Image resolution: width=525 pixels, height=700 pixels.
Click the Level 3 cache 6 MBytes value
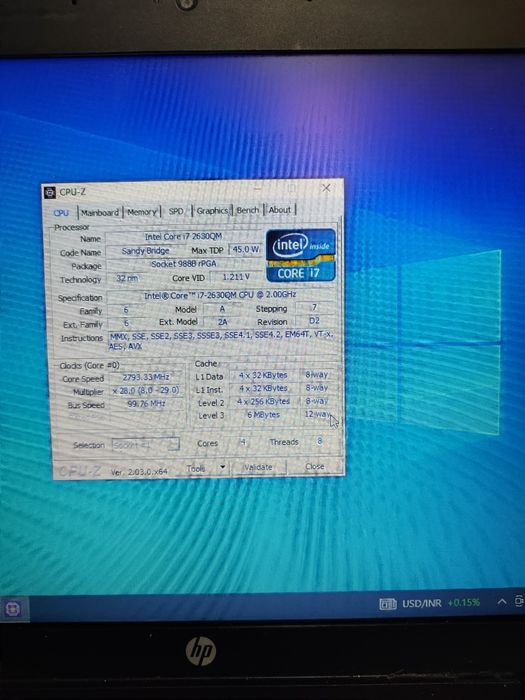pos(263,415)
